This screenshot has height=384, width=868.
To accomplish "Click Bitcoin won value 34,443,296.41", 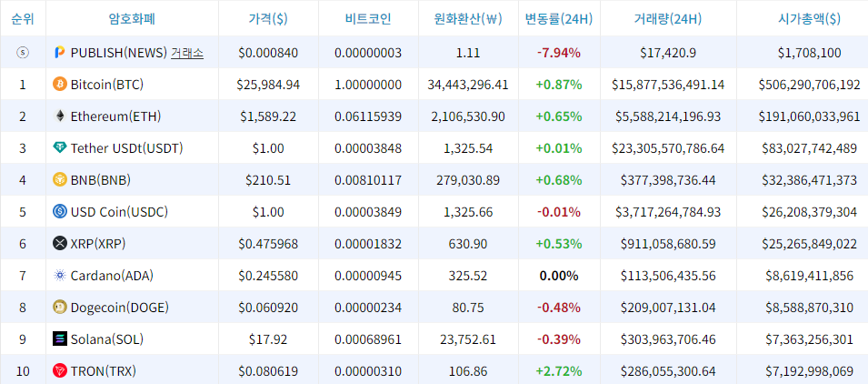I will (x=468, y=85).
